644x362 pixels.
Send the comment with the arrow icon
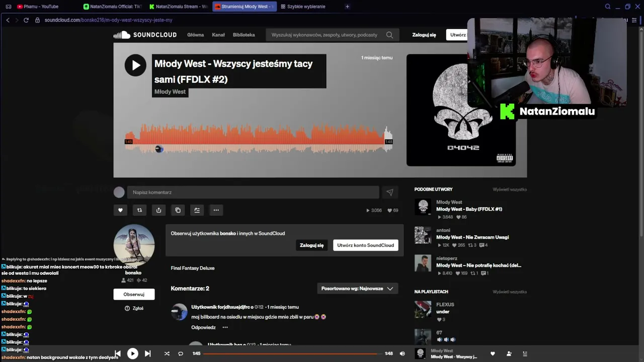pos(389,192)
